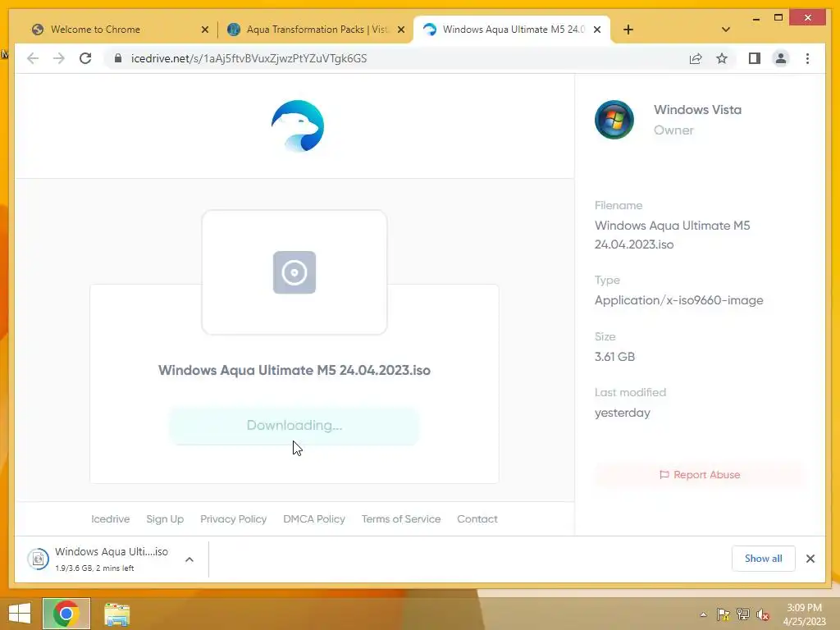840x630 pixels.
Task: Open a new tab with plus button
Action: coord(628,30)
